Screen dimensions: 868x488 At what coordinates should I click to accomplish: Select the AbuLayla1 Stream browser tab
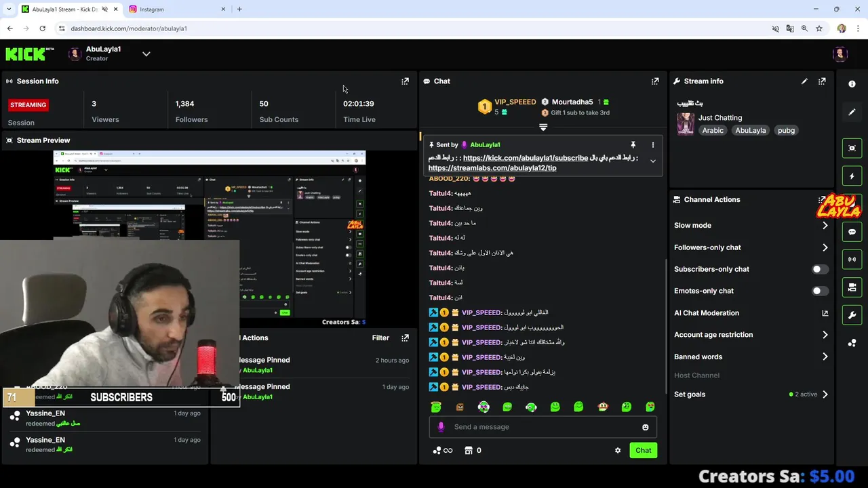tap(69, 9)
